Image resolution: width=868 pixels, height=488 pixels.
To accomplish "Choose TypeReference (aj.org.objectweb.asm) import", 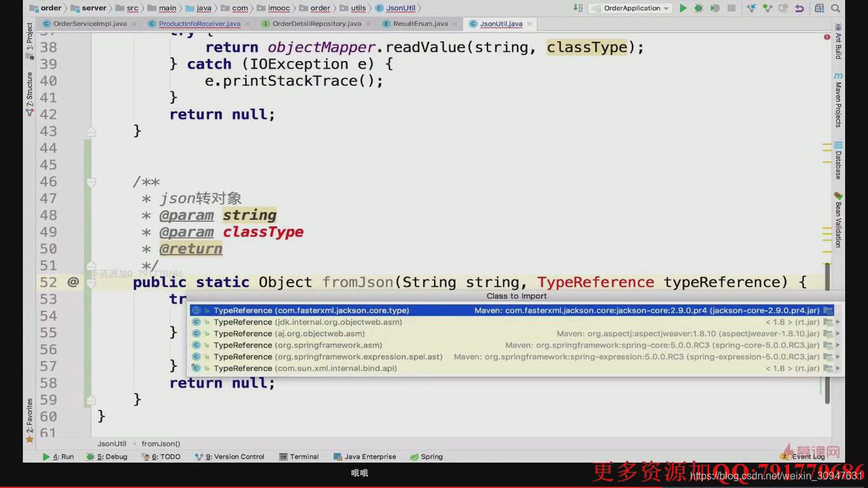I will [x=517, y=334].
